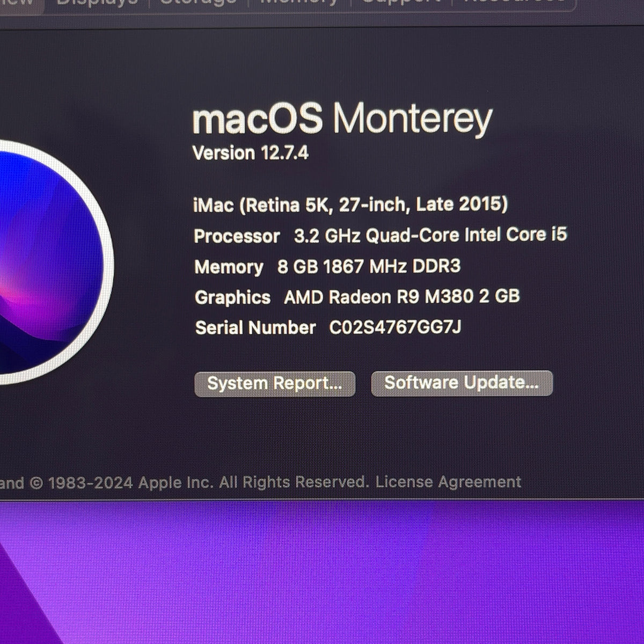Click the Memory 8 GB 1867 MHz line
The image size is (644, 644).
tap(327, 266)
